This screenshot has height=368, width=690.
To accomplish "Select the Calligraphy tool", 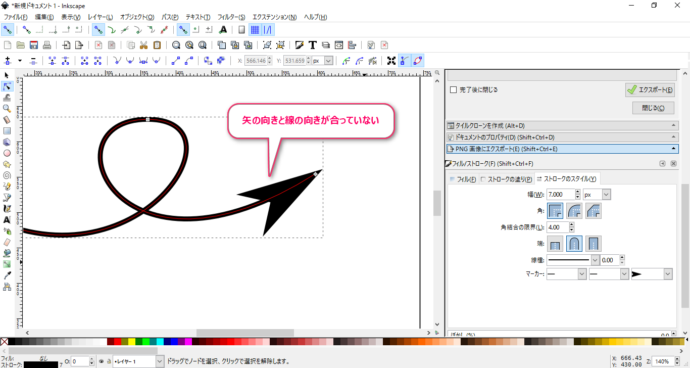I will (7, 209).
